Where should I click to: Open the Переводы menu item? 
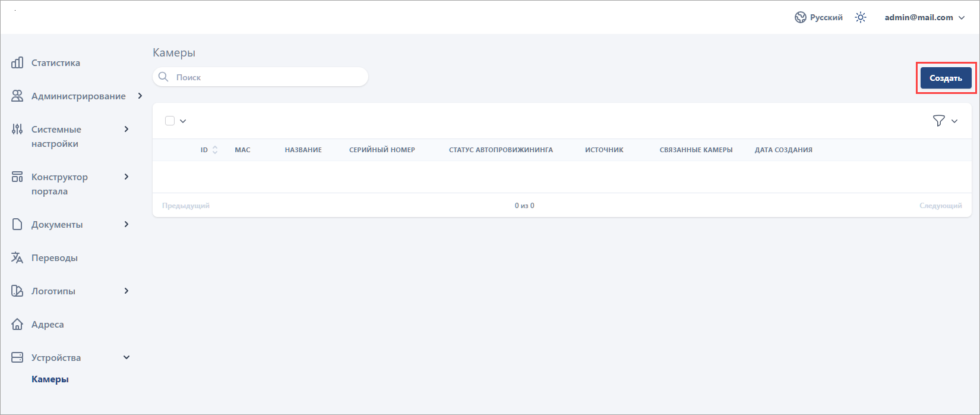tap(54, 257)
